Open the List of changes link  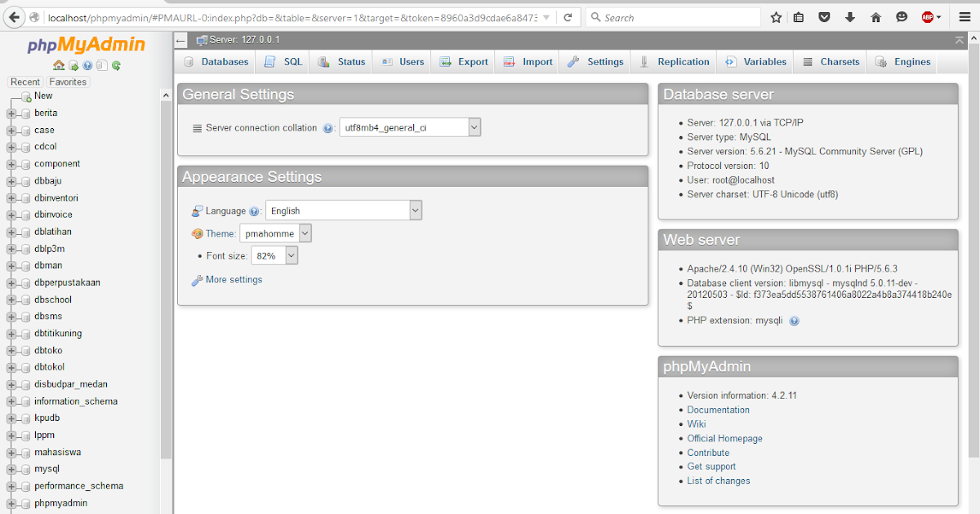tap(719, 481)
